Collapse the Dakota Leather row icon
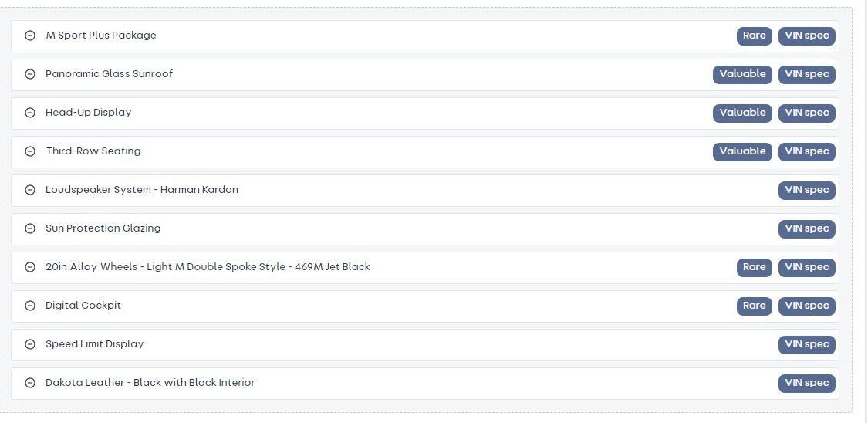 (x=30, y=383)
